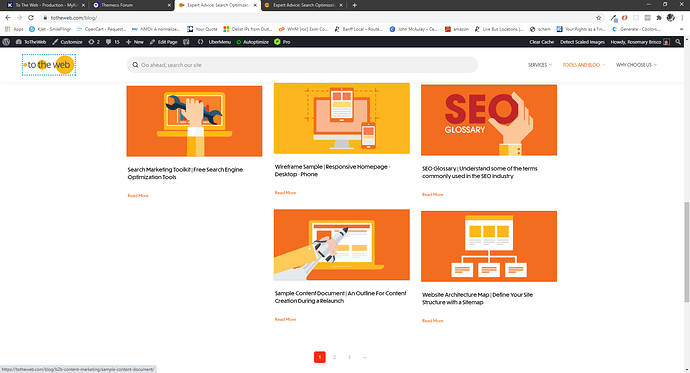Open the OpenCart - Request bookmark
Screen dimensions: 690x373
(101, 29)
